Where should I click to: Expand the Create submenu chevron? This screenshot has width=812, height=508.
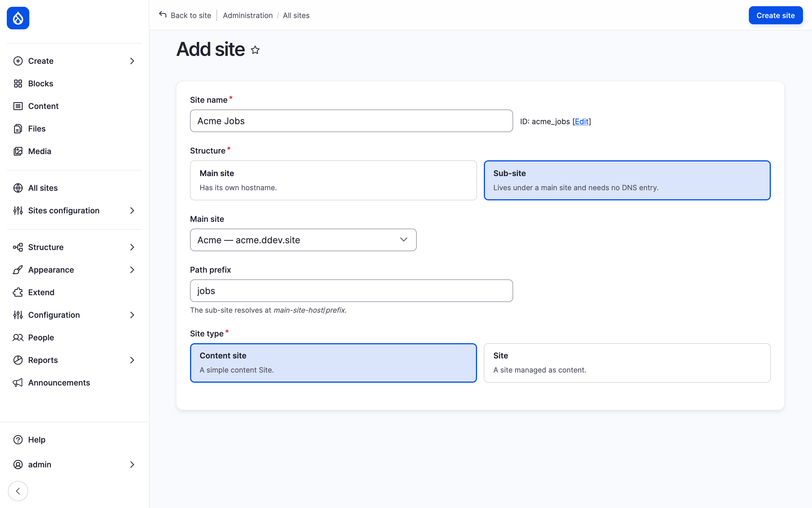tap(132, 61)
